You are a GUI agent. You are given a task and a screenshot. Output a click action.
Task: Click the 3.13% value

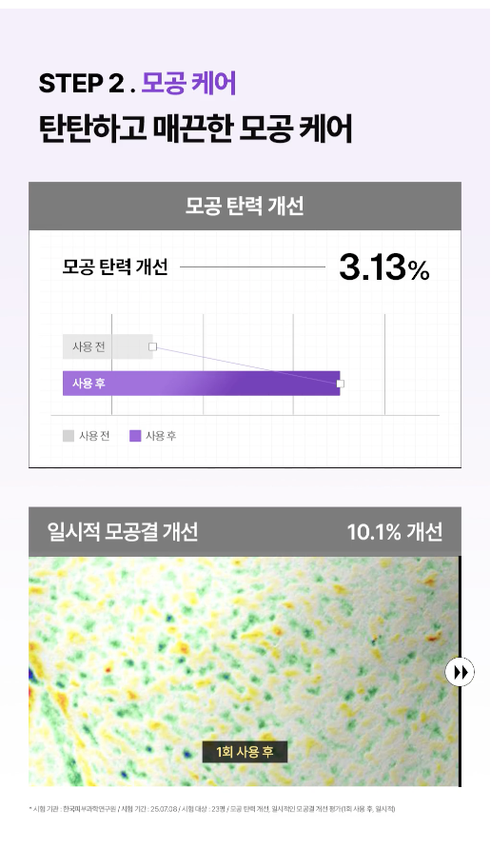click(384, 267)
